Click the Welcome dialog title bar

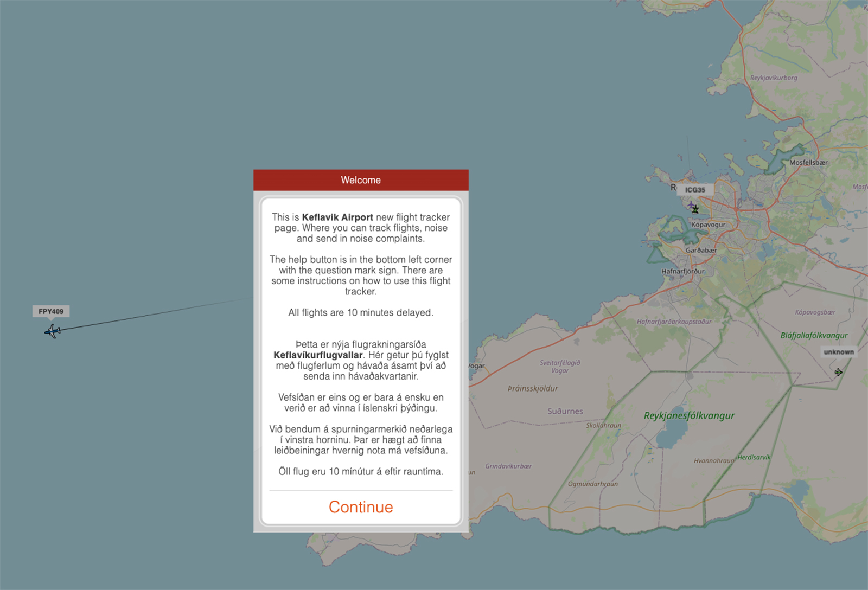pyautogui.click(x=361, y=180)
